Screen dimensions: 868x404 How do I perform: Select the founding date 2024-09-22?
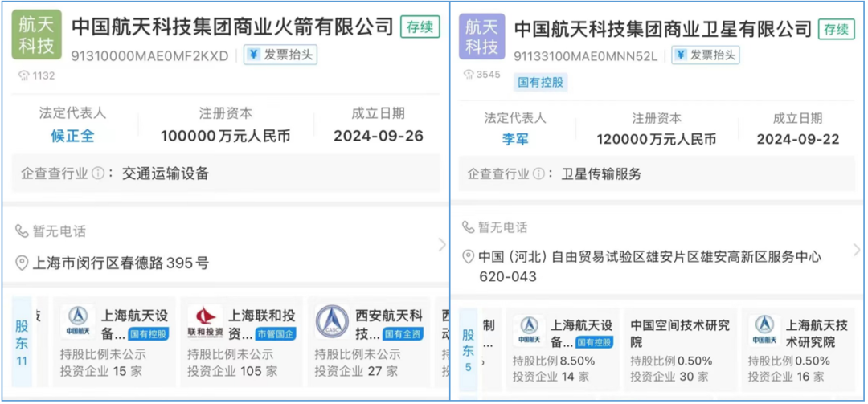pos(798,139)
